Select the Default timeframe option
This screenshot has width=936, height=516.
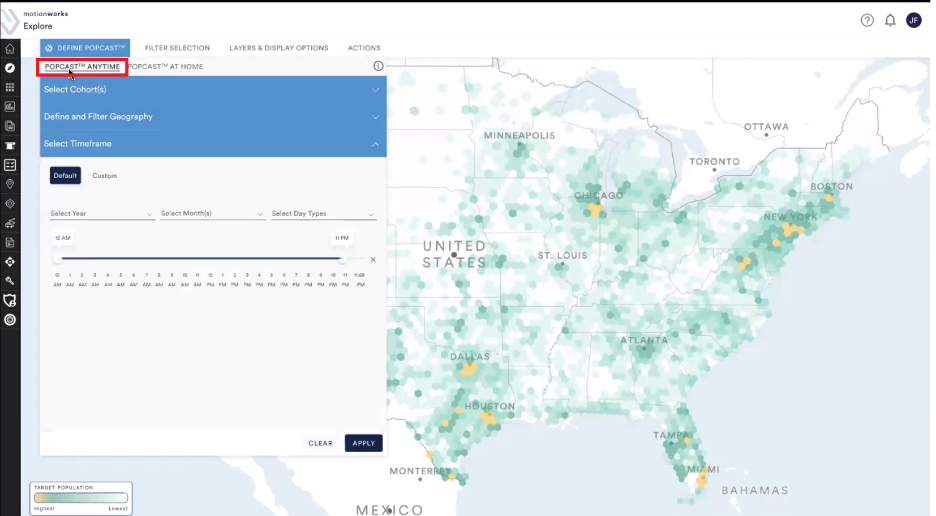[x=65, y=176]
